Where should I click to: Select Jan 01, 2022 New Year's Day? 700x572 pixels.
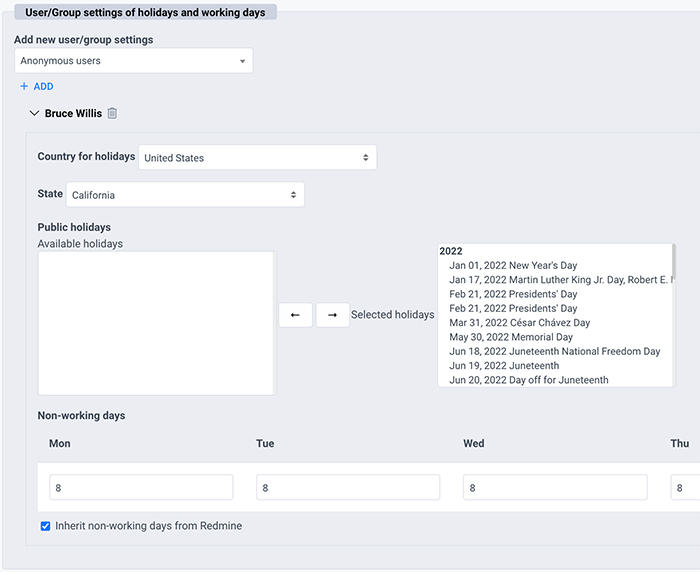coord(513,265)
